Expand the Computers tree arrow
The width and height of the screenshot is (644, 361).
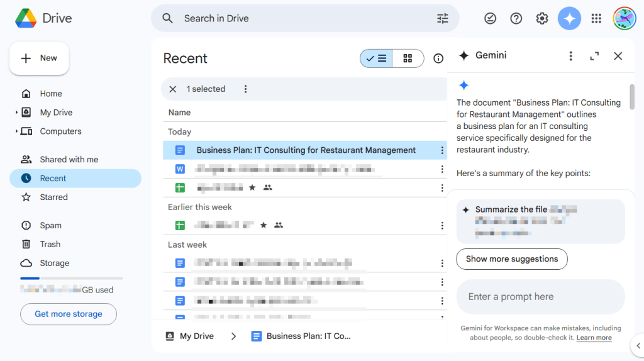tap(17, 131)
